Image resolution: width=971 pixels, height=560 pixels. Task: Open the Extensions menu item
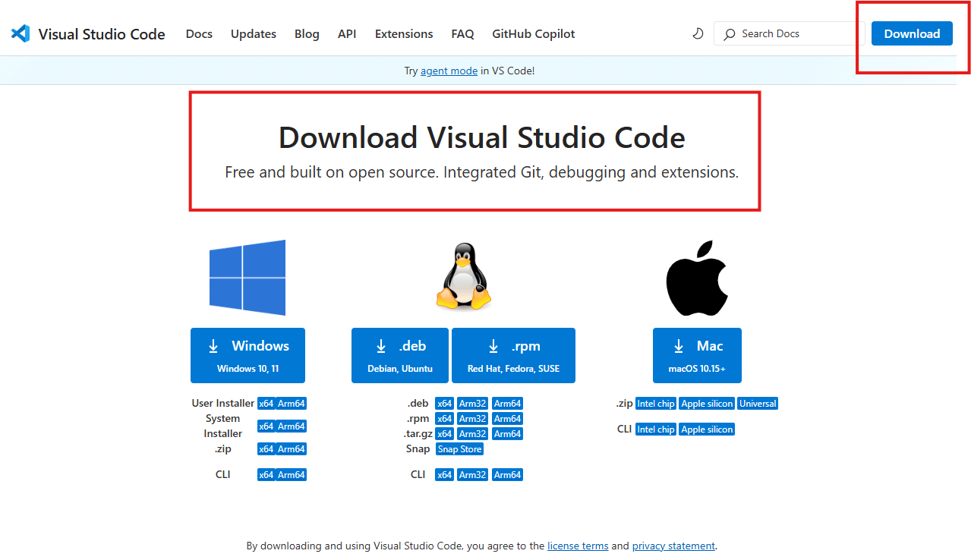point(404,34)
